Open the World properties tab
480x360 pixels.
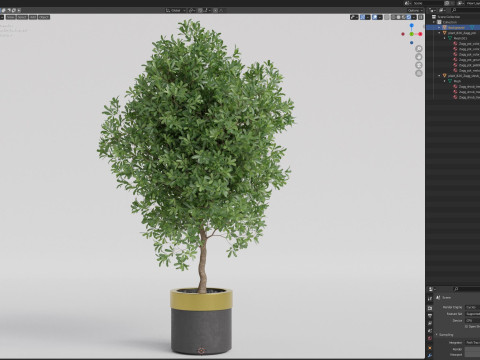pyautogui.click(x=430, y=338)
